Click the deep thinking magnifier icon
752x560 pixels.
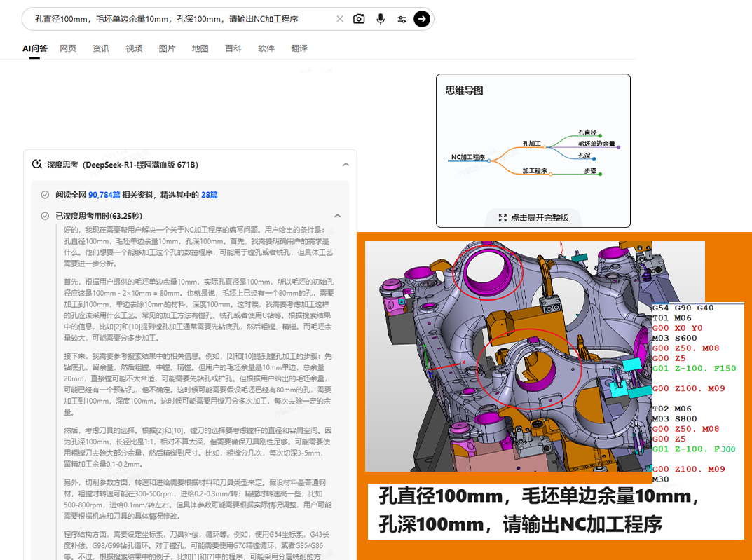pos(37,165)
